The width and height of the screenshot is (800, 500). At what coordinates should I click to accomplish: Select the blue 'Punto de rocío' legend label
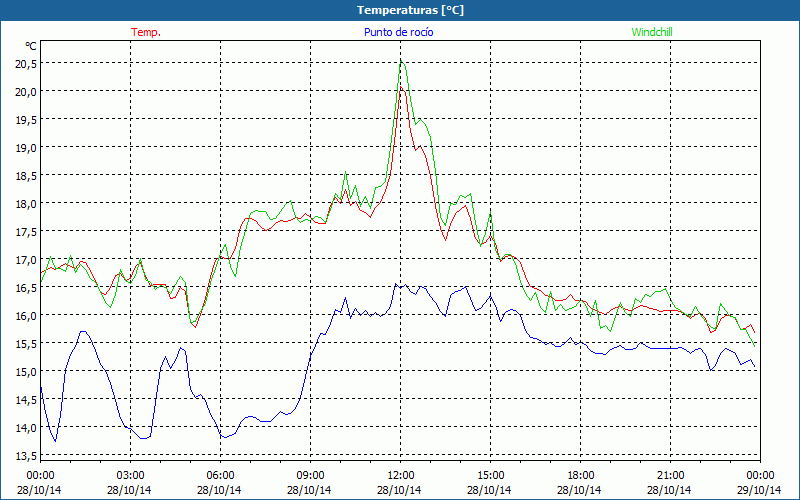[398, 32]
